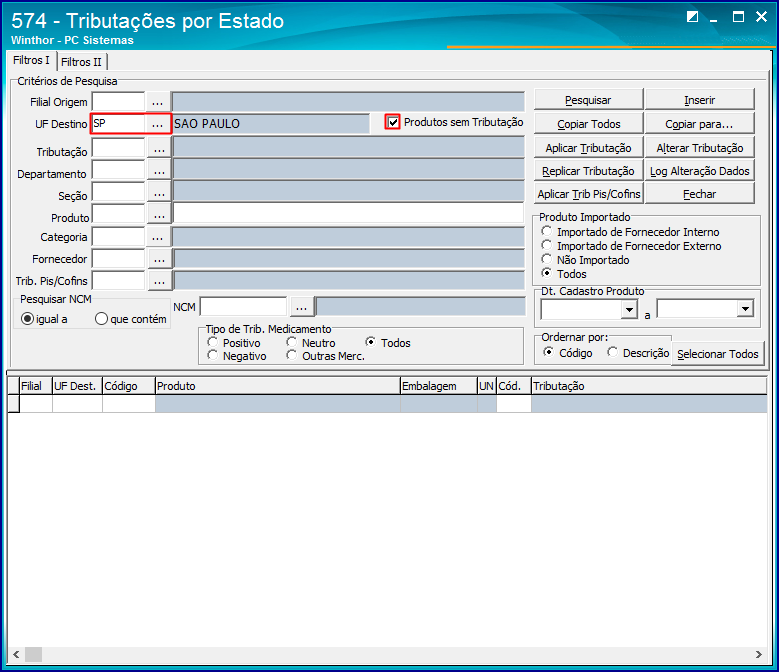Uncheck Produtos sem Tributação checkbox

tap(392, 122)
